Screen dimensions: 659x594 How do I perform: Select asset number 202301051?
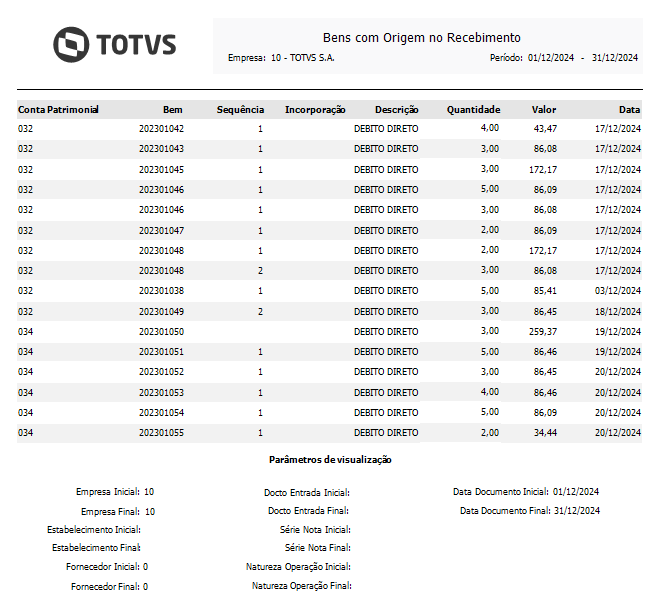point(161,352)
